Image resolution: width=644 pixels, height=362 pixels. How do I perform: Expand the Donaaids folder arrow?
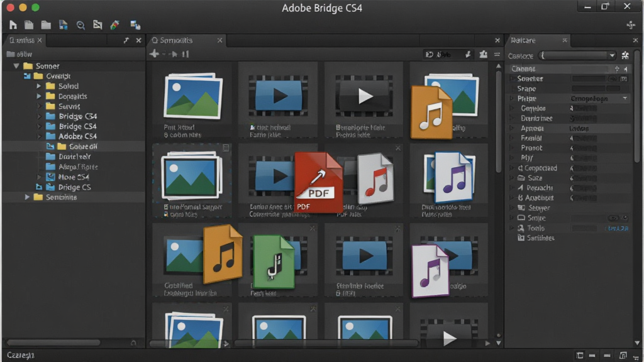[x=38, y=96]
